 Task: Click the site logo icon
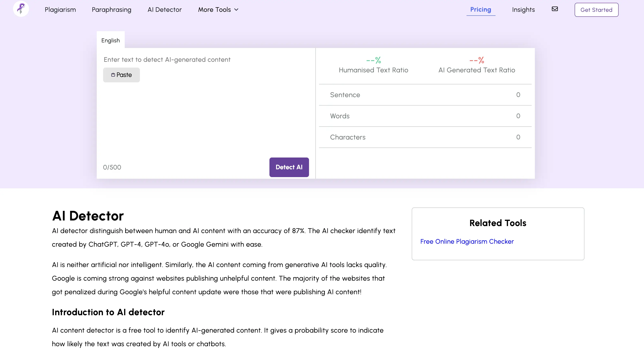21,9
